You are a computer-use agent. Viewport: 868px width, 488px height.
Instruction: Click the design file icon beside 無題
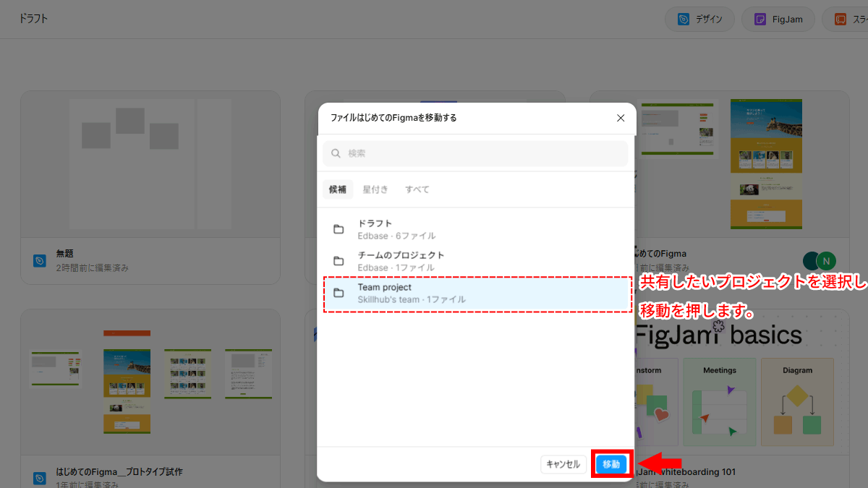point(40,260)
